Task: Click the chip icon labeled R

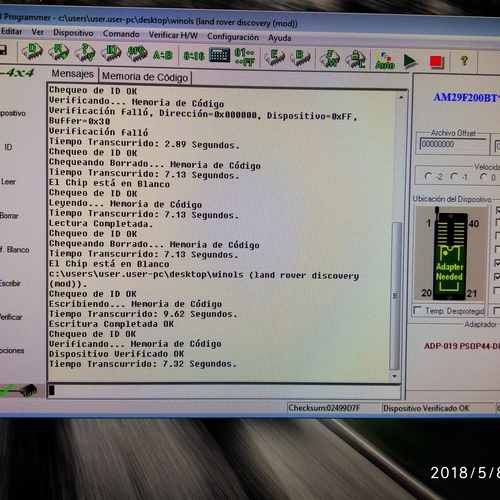Action: tap(58, 52)
